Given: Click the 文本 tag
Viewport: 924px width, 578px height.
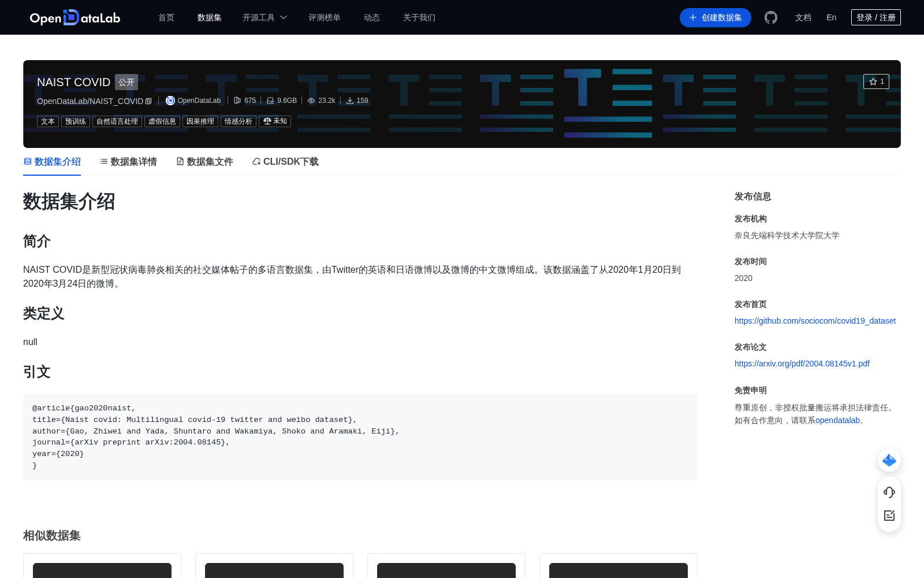Looking at the screenshot, I should click(x=48, y=121).
